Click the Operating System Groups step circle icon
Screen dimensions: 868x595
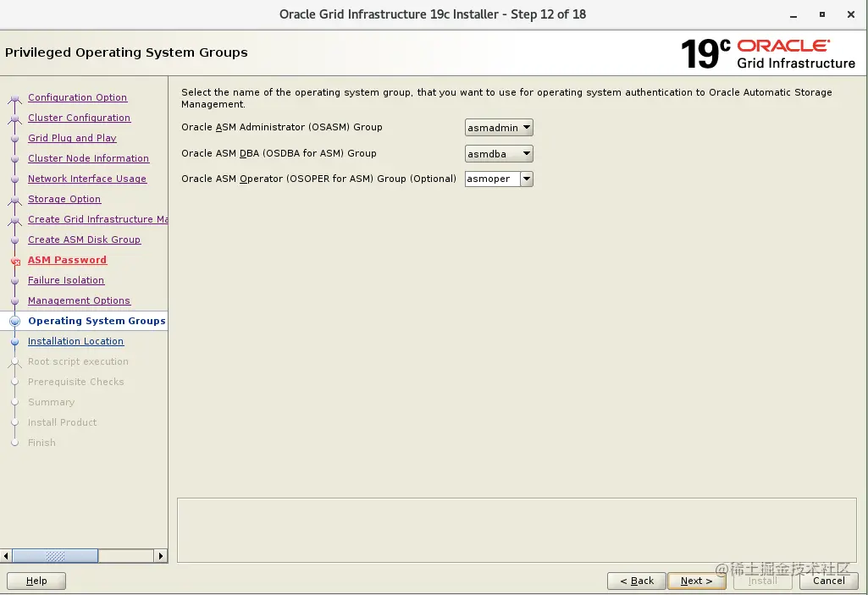(x=15, y=321)
